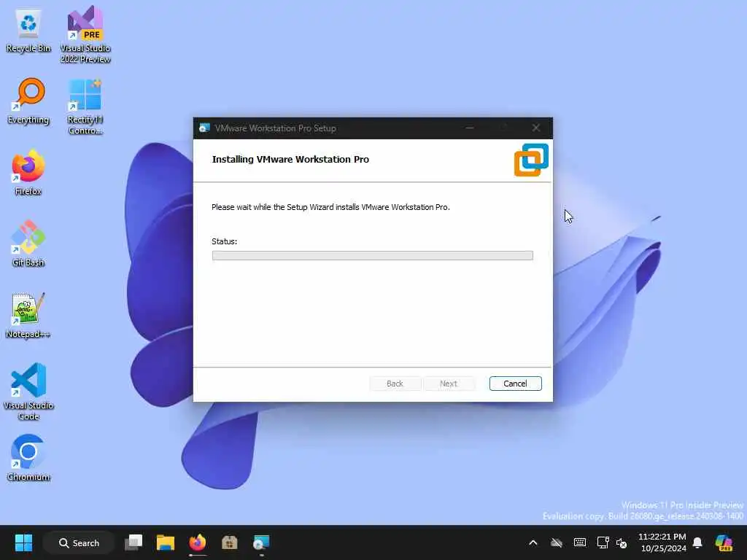Click the 'Installing VMware Workstation Pro' heading

290,160
